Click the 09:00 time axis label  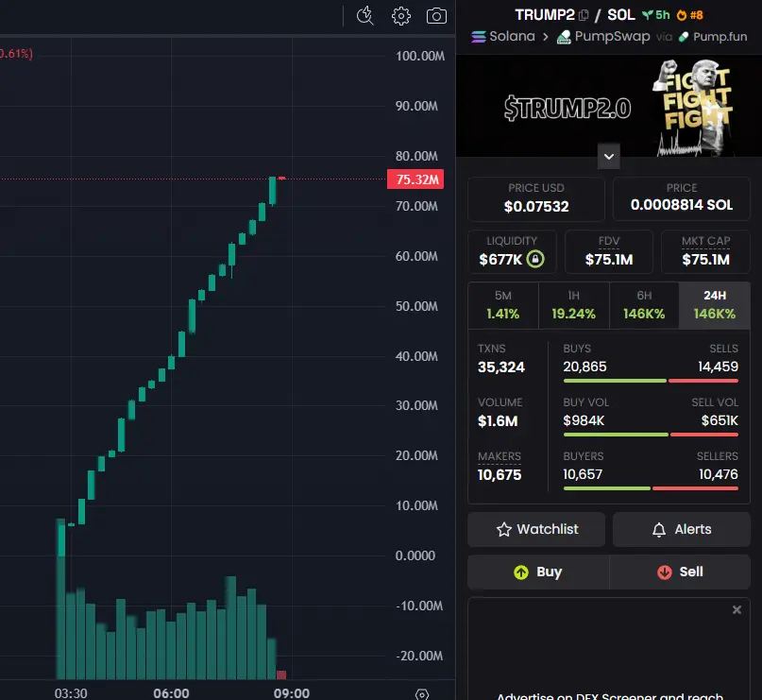pos(292,693)
